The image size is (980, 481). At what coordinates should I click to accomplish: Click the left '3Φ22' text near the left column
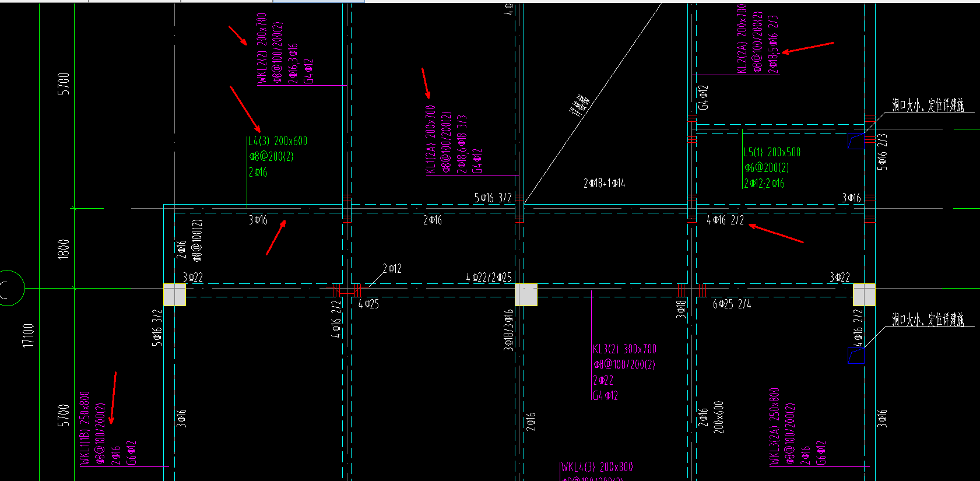click(x=193, y=278)
